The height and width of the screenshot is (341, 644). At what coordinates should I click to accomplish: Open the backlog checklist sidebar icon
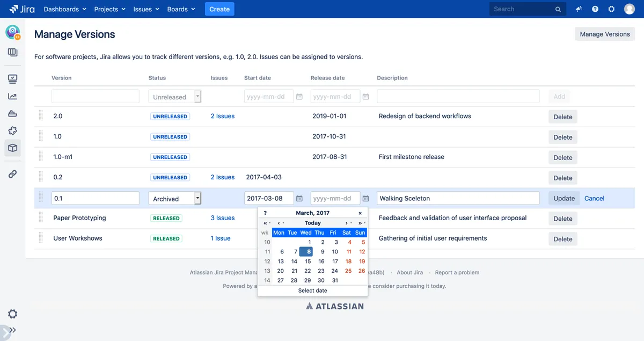(13, 79)
